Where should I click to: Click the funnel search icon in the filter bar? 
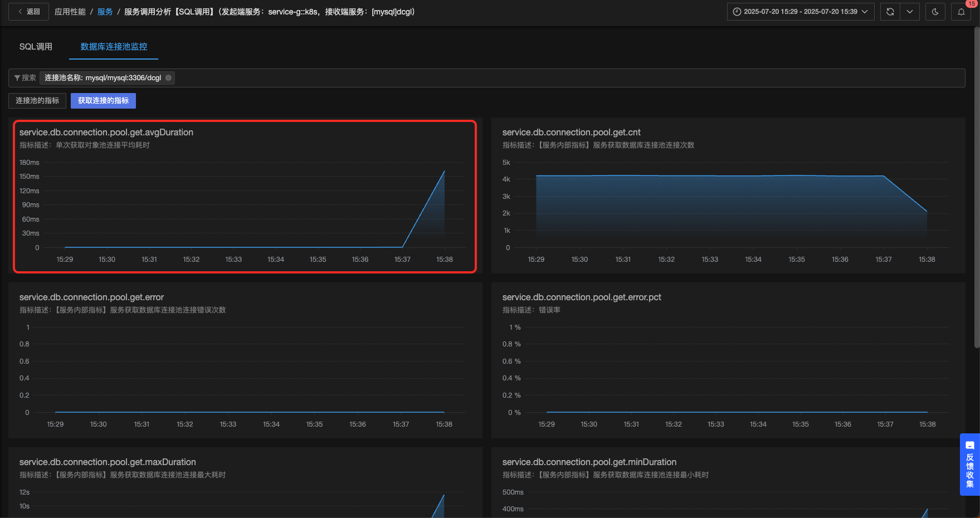[x=17, y=78]
